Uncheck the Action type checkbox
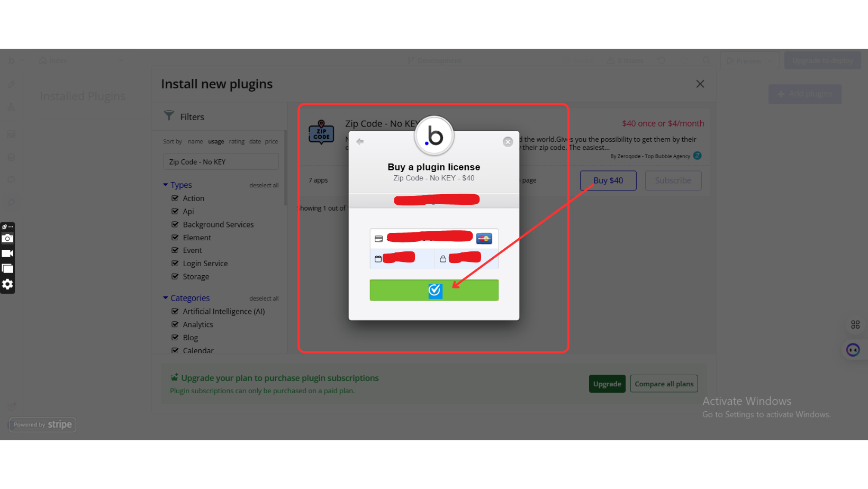Image resolution: width=868 pixels, height=489 pixels. click(x=175, y=198)
